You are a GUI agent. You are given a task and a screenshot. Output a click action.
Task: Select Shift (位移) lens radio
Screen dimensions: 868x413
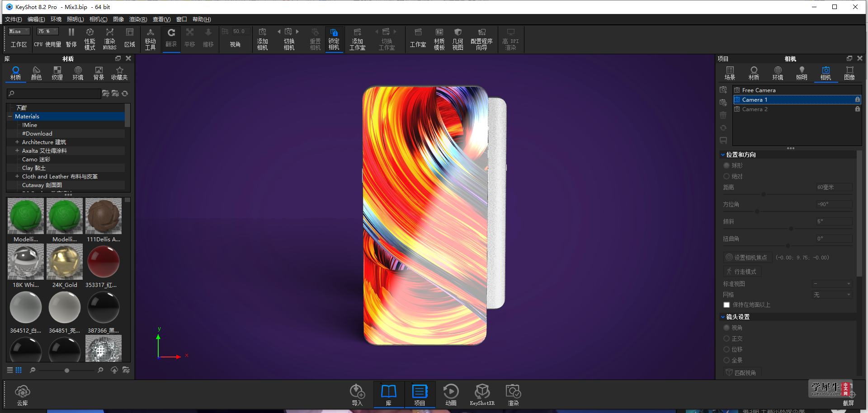click(x=726, y=349)
